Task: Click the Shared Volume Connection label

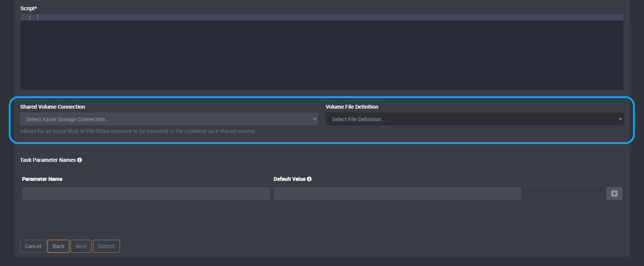Action: pyautogui.click(x=52, y=107)
